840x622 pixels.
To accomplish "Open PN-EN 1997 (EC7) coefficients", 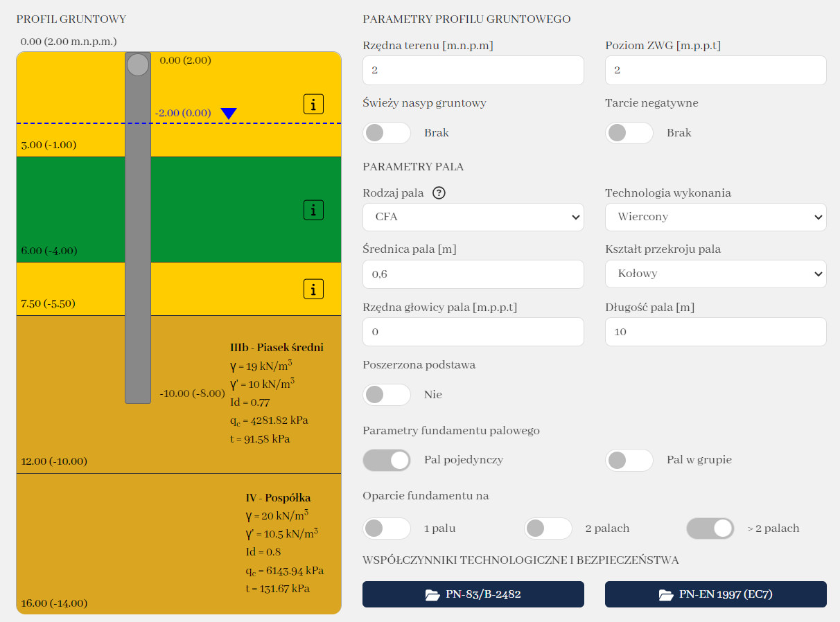I will coord(715,594).
